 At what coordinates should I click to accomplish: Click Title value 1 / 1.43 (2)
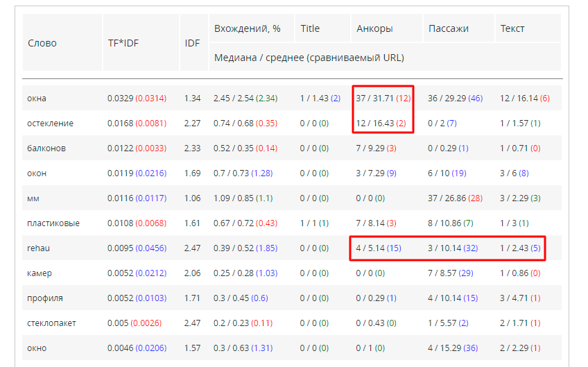click(320, 99)
